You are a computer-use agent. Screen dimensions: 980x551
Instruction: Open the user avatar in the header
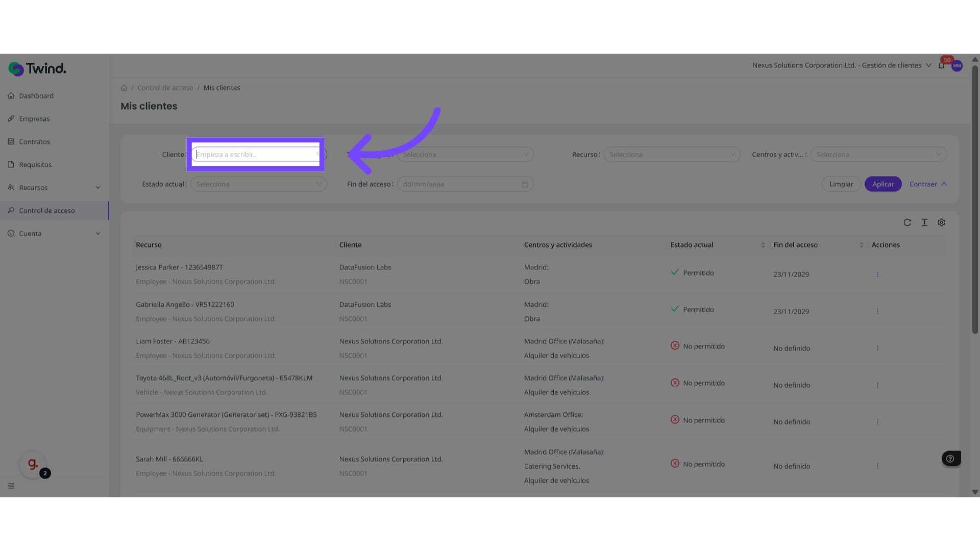coord(957,66)
